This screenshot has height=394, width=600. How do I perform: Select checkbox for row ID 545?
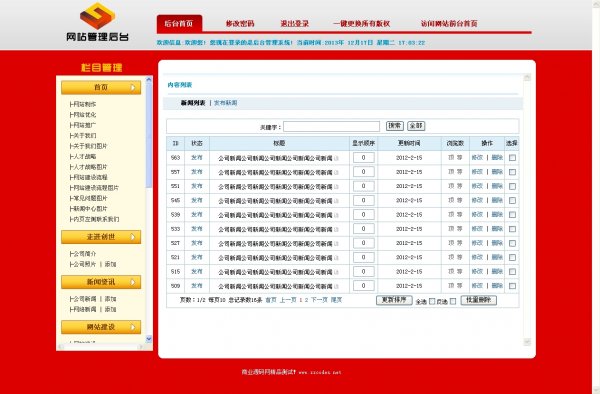tap(512, 200)
